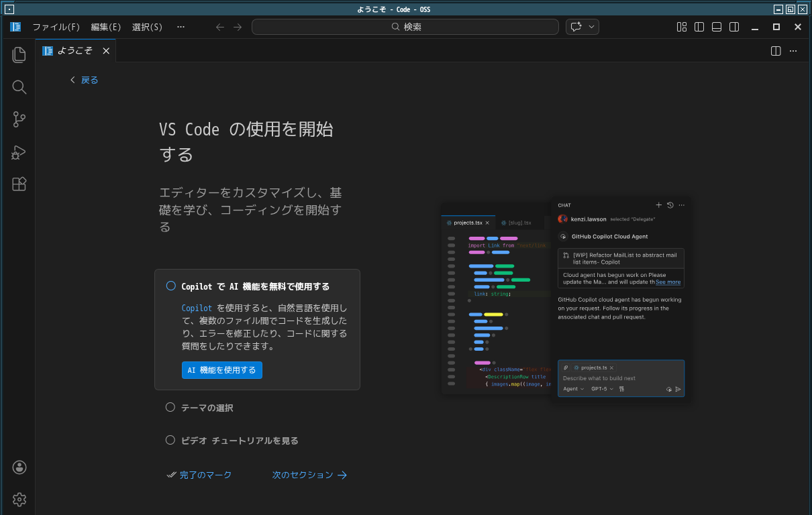Click the AI 機能を使用する button

[x=221, y=370]
